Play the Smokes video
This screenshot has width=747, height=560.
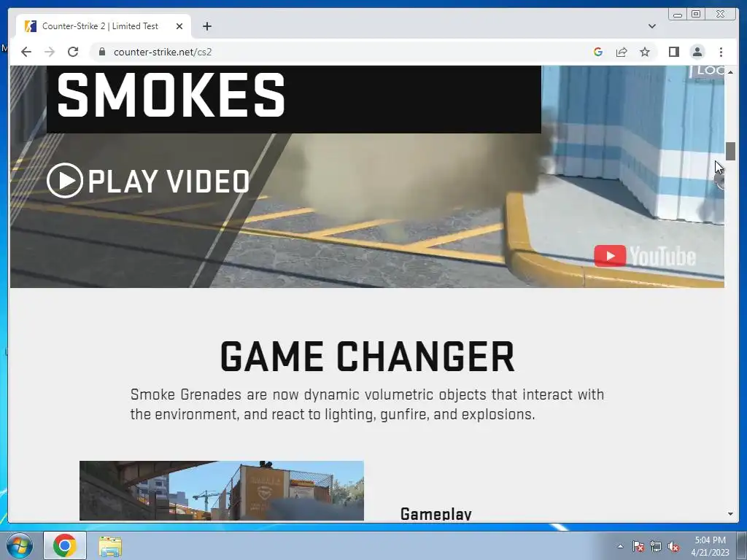[65, 181]
